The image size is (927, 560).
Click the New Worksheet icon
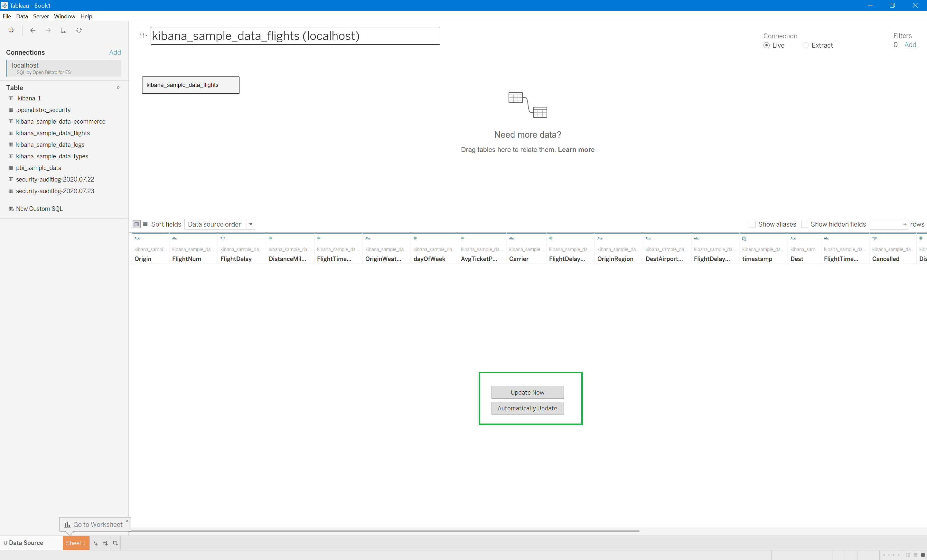(x=95, y=543)
